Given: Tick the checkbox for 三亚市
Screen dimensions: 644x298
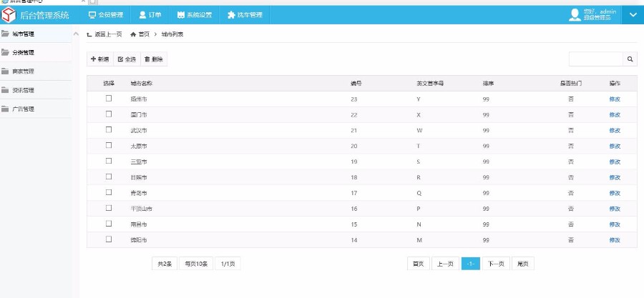Looking at the screenshot, I should pyautogui.click(x=109, y=161).
